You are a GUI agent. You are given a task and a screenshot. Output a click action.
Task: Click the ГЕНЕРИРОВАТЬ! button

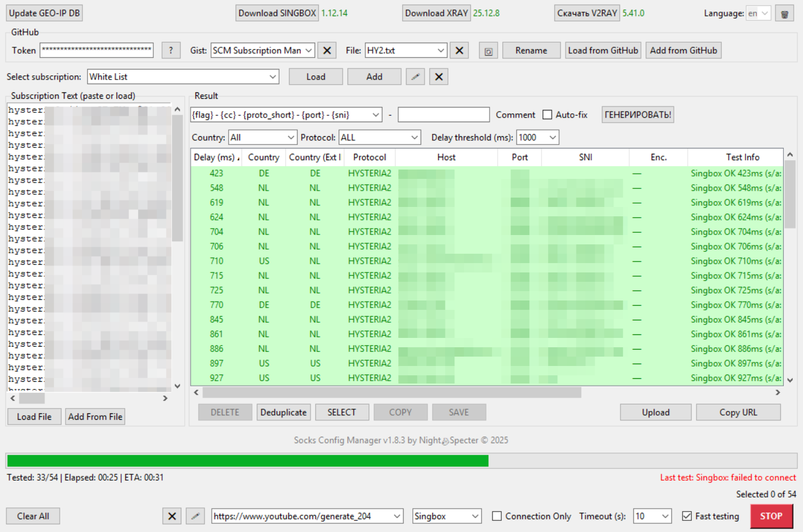click(637, 115)
